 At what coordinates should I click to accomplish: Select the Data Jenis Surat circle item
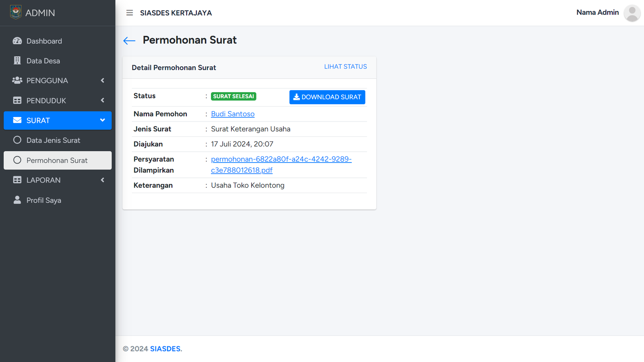pyautogui.click(x=17, y=140)
